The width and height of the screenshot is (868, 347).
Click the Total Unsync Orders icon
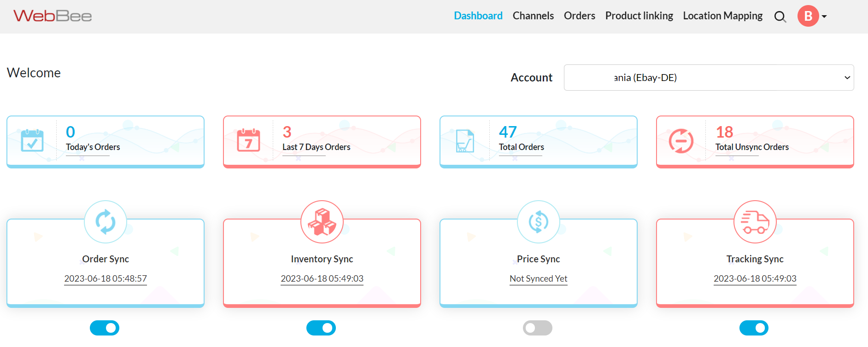coord(681,141)
